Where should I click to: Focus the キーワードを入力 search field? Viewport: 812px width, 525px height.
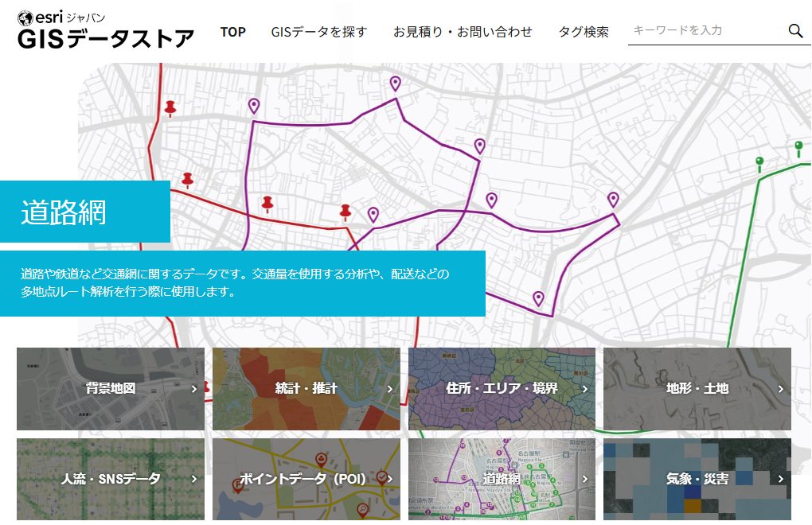pyautogui.click(x=705, y=30)
